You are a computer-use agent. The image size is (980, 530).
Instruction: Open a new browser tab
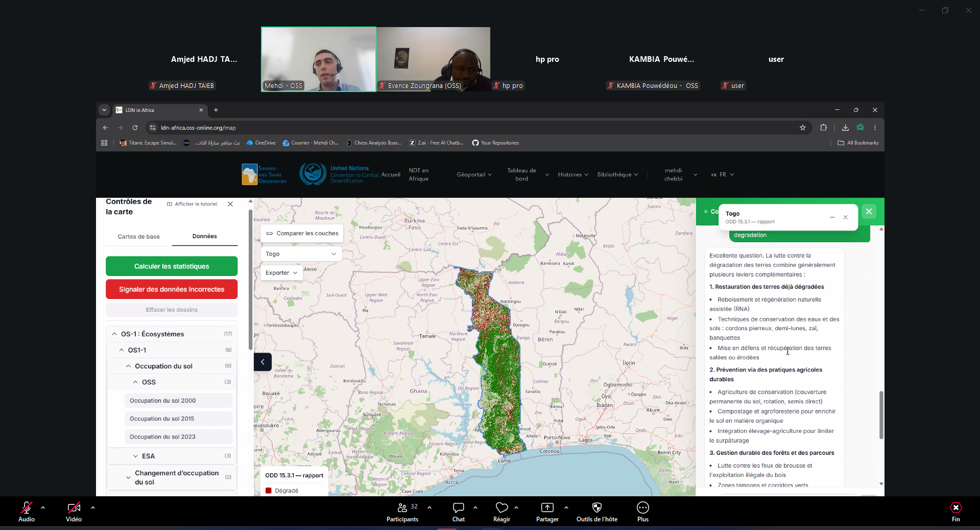[x=216, y=110]
